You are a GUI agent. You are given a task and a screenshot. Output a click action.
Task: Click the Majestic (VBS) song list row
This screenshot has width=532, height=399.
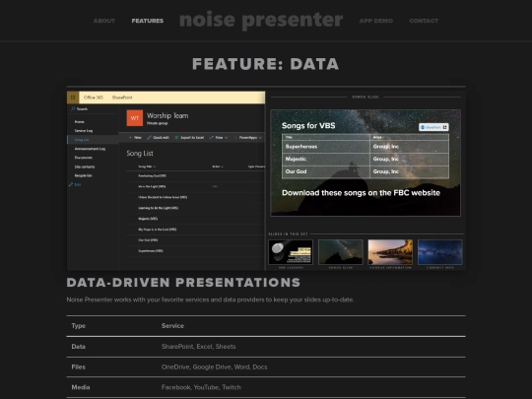coord(195,219)
